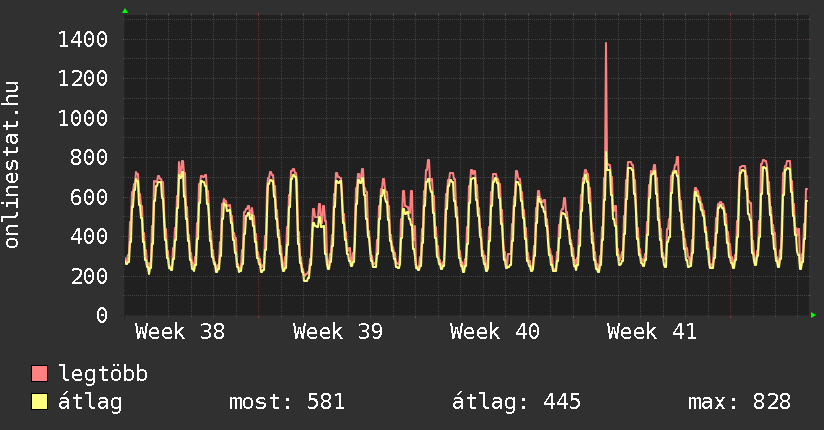Click the tip of the tall red spike

click(x=606, y=44)
